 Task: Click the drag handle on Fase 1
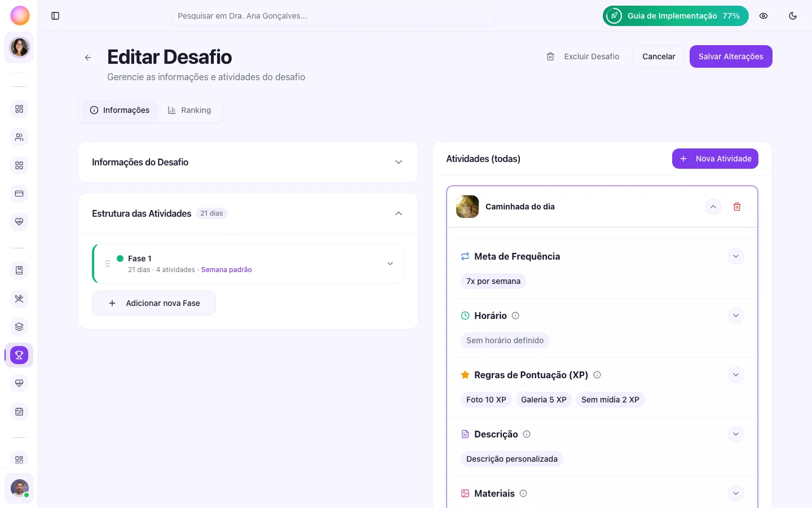108,264
